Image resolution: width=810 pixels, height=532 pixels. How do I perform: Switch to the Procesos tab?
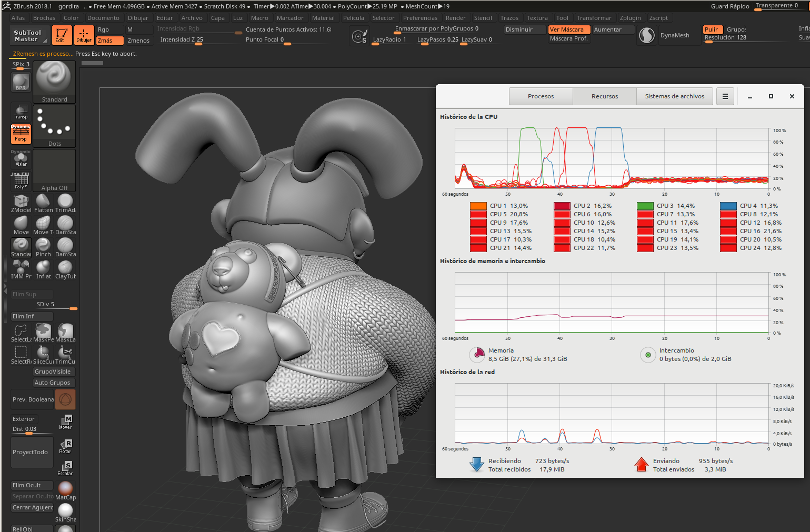coord(541,96)
